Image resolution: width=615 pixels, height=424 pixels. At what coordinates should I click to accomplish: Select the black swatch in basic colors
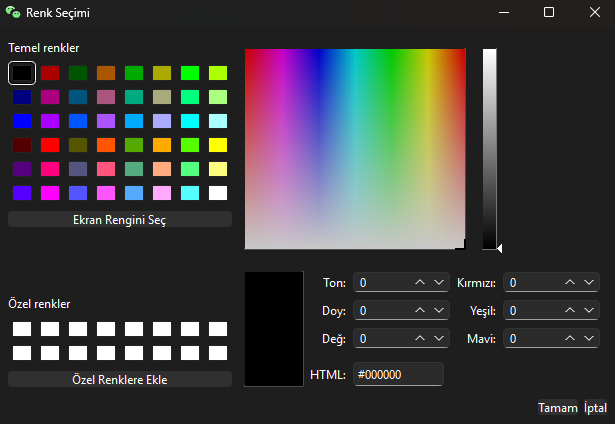[22, 73]
